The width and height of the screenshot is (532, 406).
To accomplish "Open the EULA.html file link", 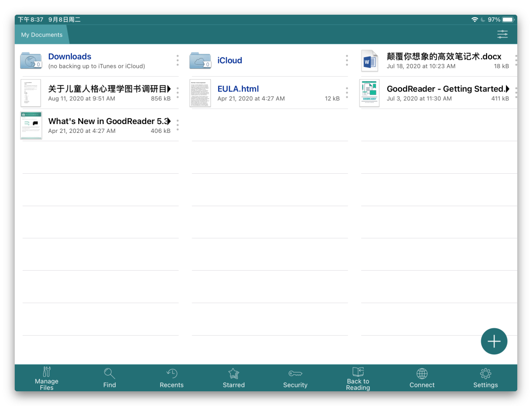I will [x=238, y=89].
